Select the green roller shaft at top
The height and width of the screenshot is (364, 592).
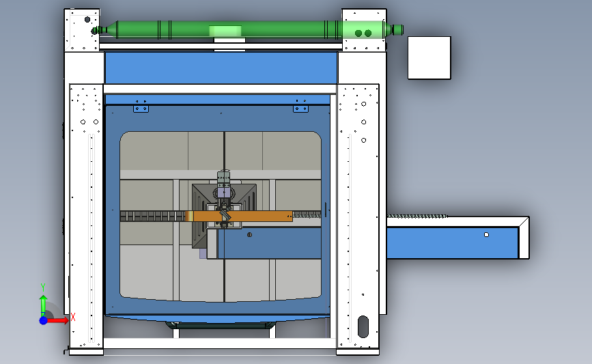[x=248, y=29]
